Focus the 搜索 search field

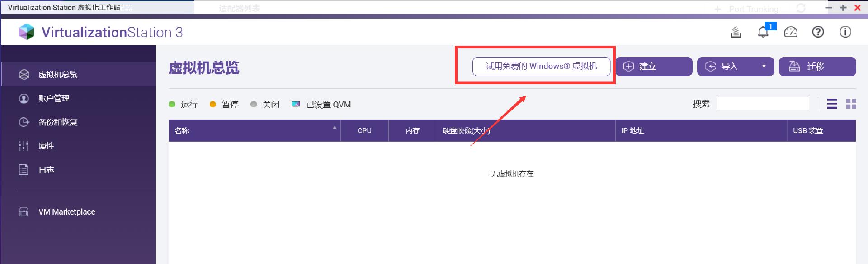coord(763,104)
